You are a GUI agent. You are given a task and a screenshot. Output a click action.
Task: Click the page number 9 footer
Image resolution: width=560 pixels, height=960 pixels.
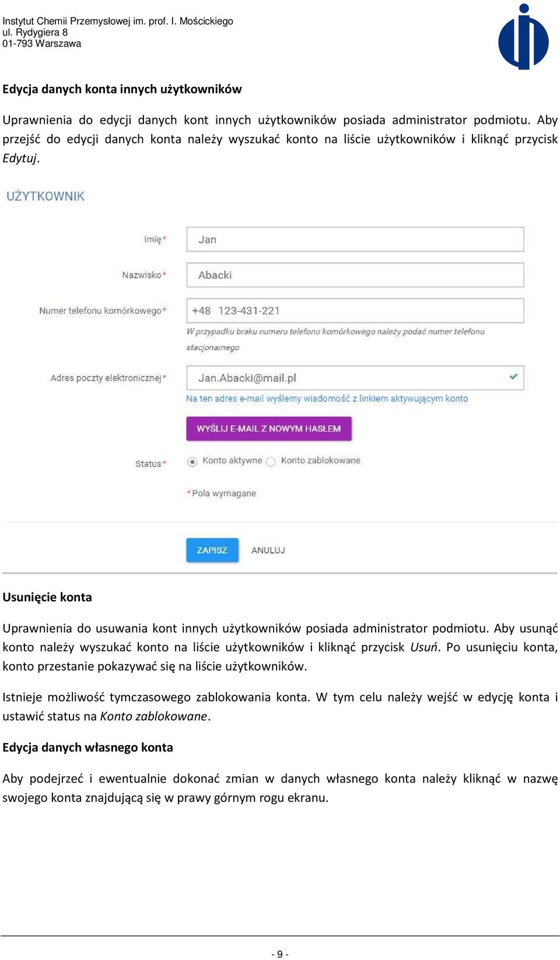point(280,954)
